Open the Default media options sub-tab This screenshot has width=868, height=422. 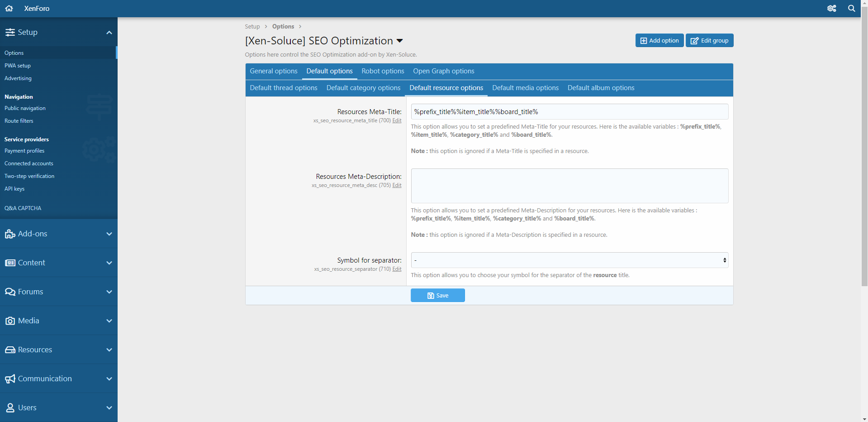[x=525, y=88]
